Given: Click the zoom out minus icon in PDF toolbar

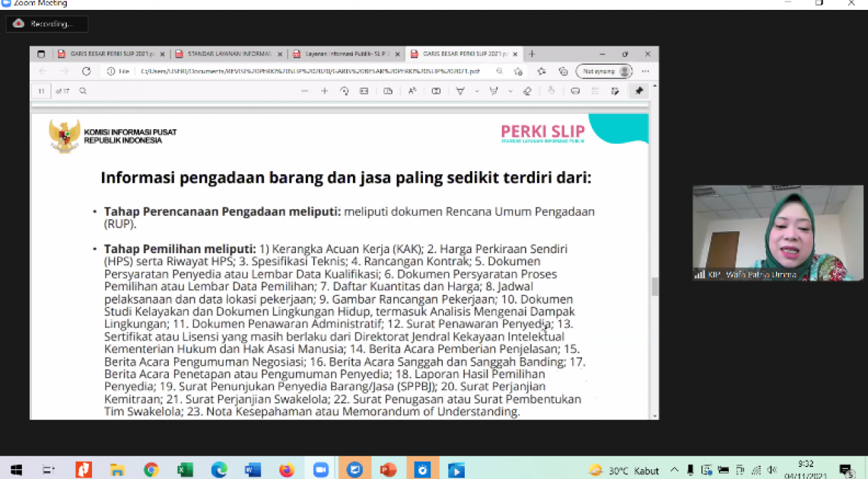Looking at the screenshot, I should [304, 91].
